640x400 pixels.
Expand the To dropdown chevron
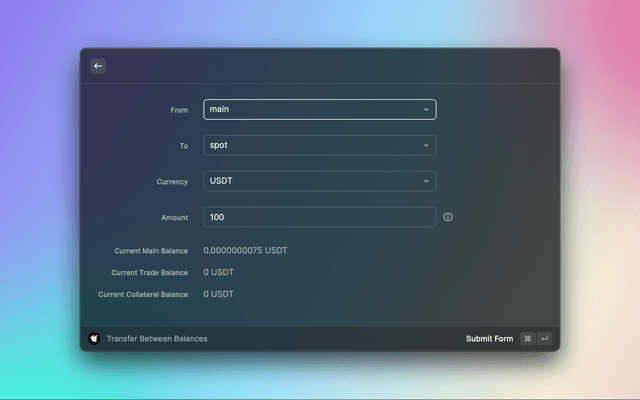425,145
